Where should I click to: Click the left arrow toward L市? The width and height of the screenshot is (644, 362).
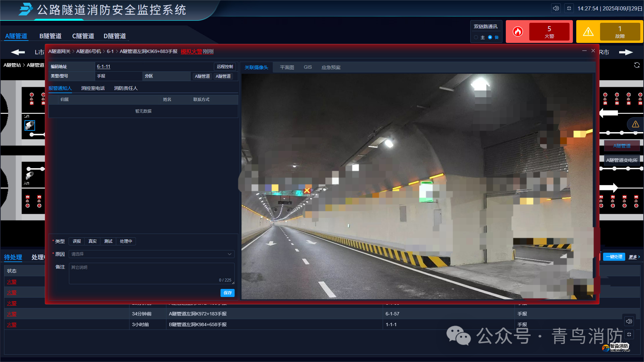(x=18, y=52)
